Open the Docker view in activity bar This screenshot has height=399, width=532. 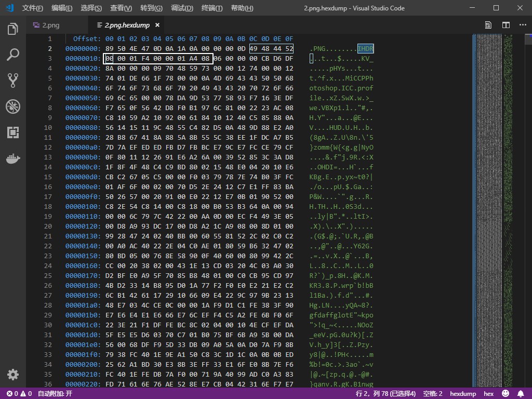[13, 158]
